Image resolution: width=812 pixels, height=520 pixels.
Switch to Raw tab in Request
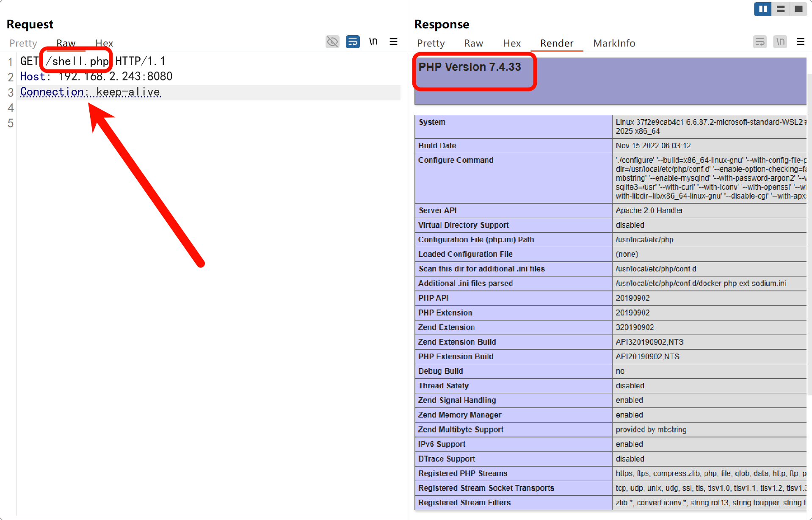tap(66, 43)
